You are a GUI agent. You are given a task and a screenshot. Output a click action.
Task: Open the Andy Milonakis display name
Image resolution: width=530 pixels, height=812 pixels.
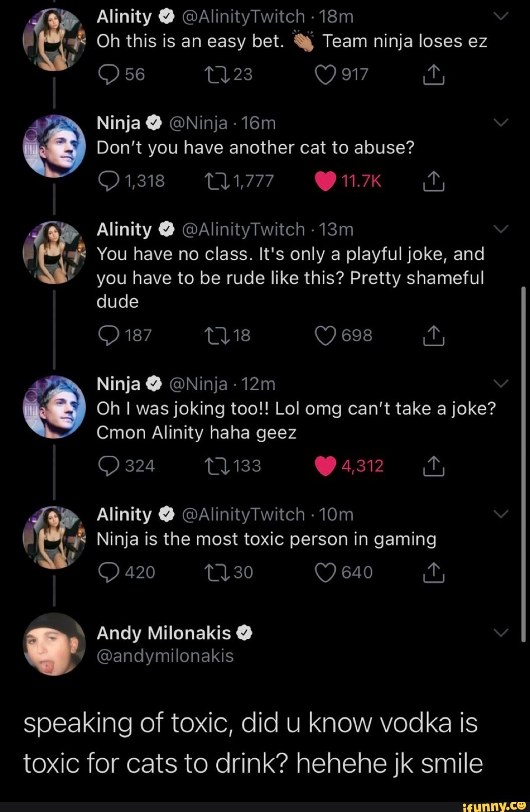pos(164,633)
